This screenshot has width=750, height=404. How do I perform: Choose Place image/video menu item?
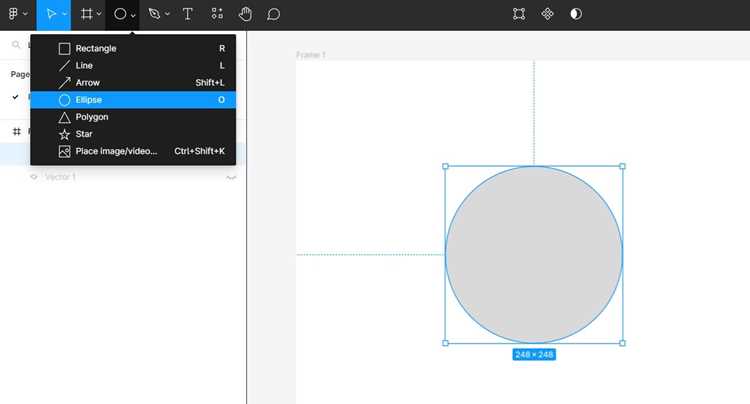(133, 152)
